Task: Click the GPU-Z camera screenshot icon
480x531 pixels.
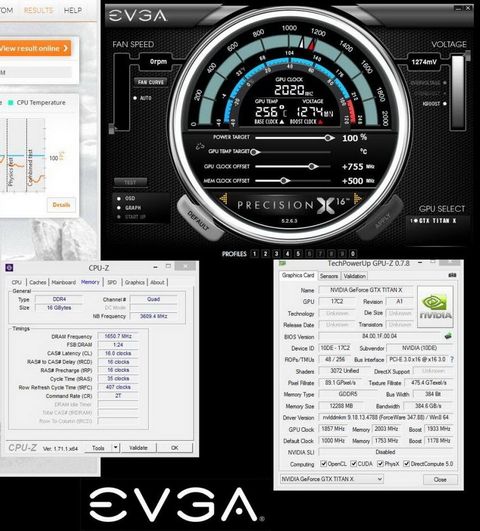Action: coord(452,275)
